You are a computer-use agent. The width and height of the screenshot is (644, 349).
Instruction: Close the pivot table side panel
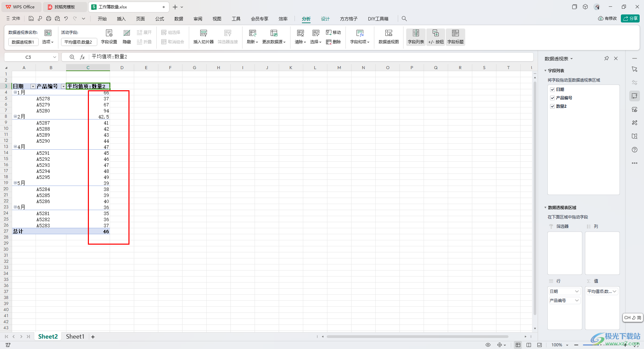pos(616,58)
